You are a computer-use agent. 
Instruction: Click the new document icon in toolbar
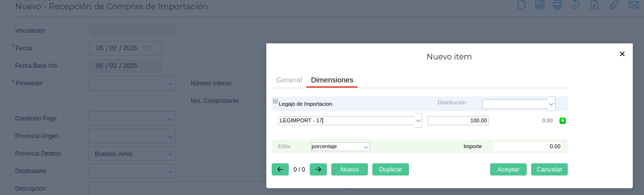coord(522,5)
